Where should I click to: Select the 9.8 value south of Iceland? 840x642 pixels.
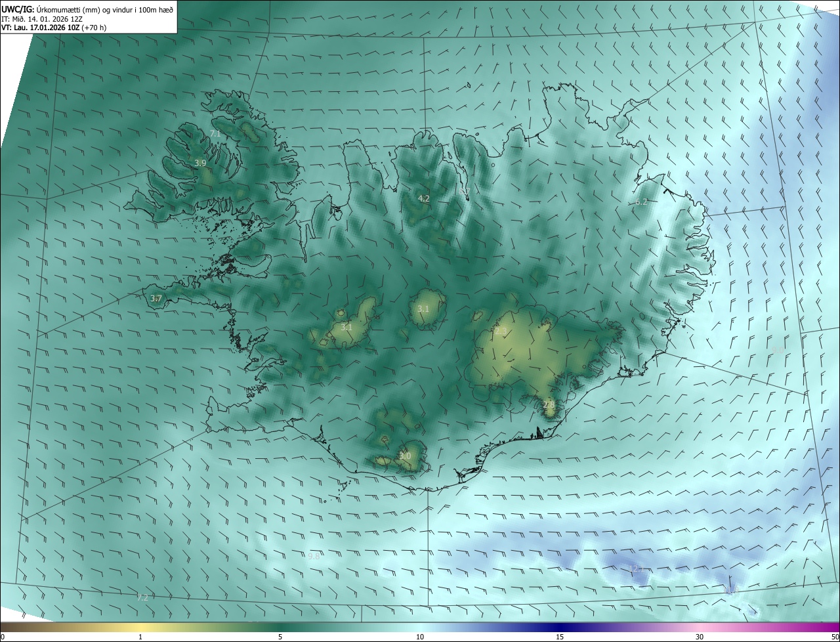coord(314,557)
